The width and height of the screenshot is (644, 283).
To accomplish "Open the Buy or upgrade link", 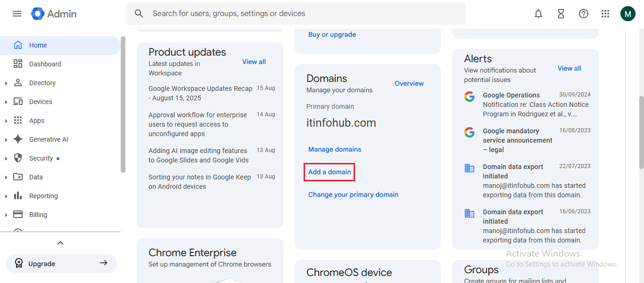I will click(x=332, y=34).
